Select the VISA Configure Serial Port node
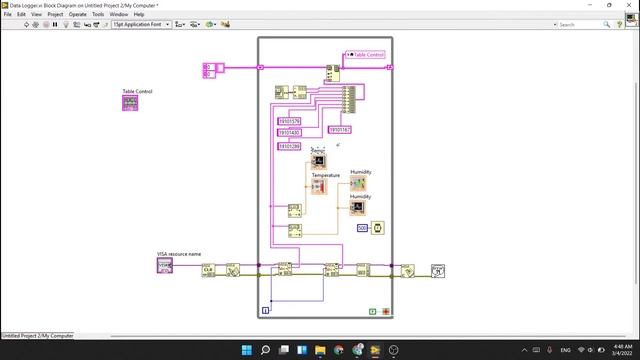The height and width of the screenshot is (360, 640). 233,270
